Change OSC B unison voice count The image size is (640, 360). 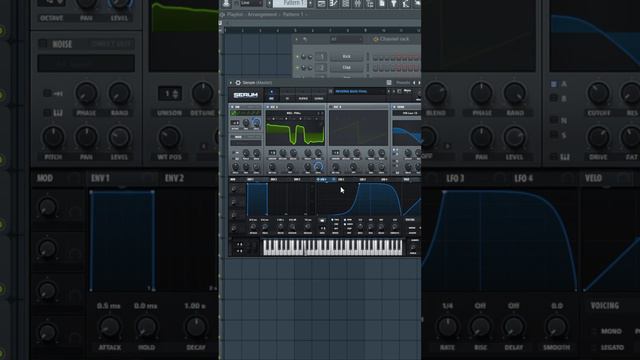click(336, 153)
